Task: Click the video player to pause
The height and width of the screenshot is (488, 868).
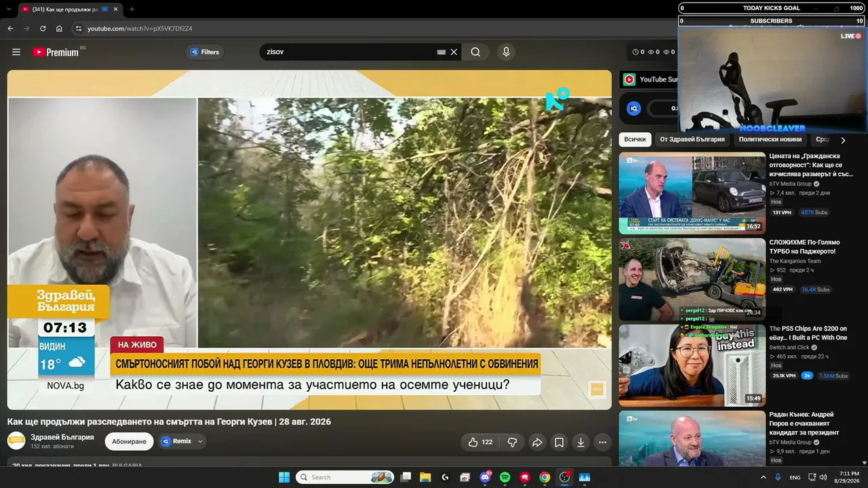Action: [x=309, y=240]
